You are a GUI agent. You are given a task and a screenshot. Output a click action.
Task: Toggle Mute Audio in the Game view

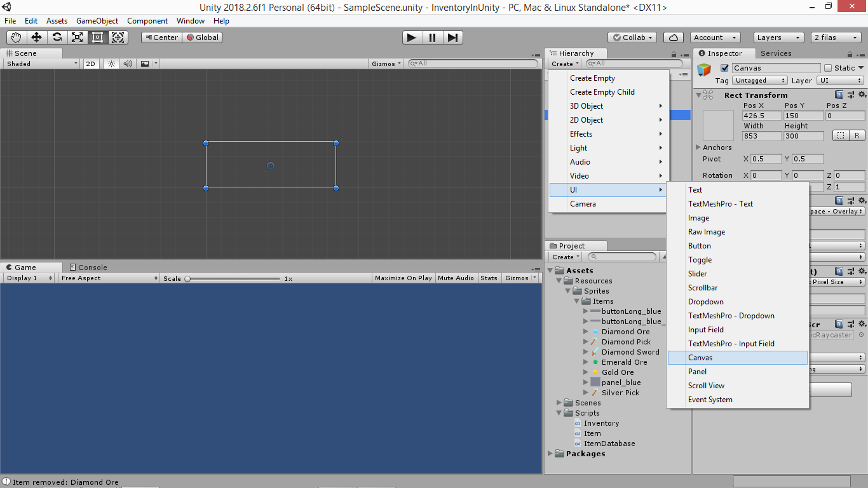pyautogui.click(x=456, y=278)
